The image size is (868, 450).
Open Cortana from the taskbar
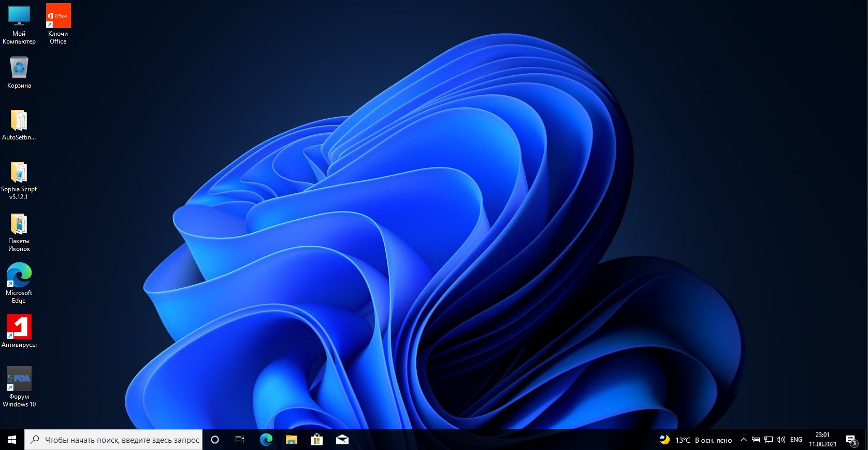point(215,440)
